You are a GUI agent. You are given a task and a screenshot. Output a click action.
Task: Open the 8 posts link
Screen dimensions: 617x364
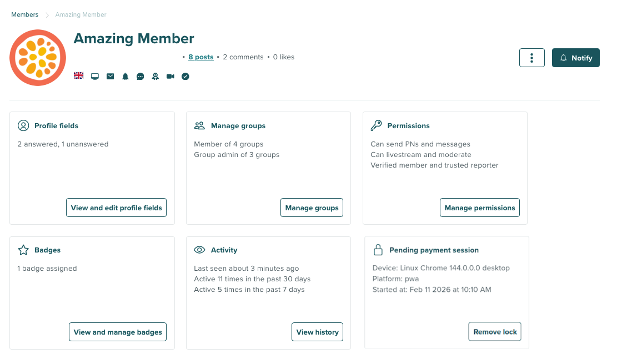point(200,57)
